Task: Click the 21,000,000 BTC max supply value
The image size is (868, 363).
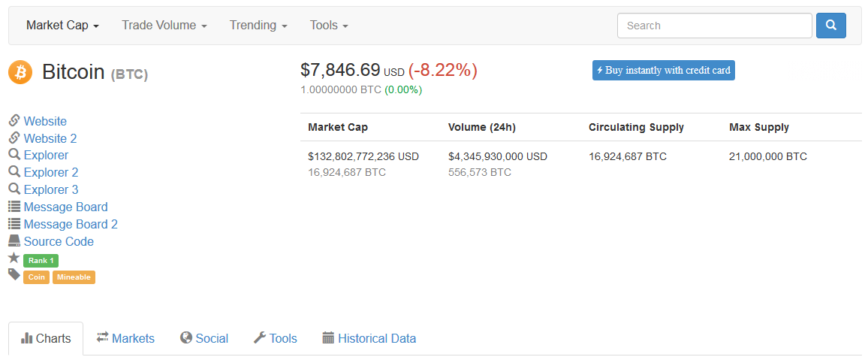Action: point(768,157)
